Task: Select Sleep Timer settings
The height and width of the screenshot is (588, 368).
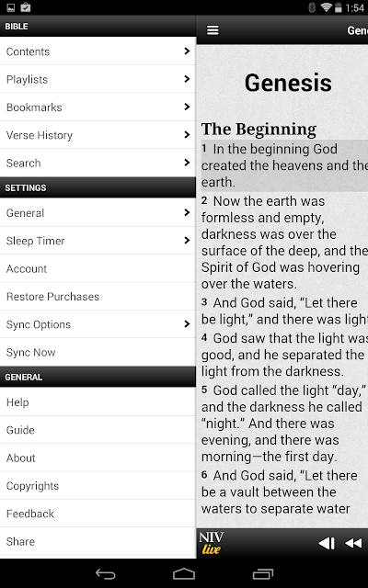Action: [98, 241]
